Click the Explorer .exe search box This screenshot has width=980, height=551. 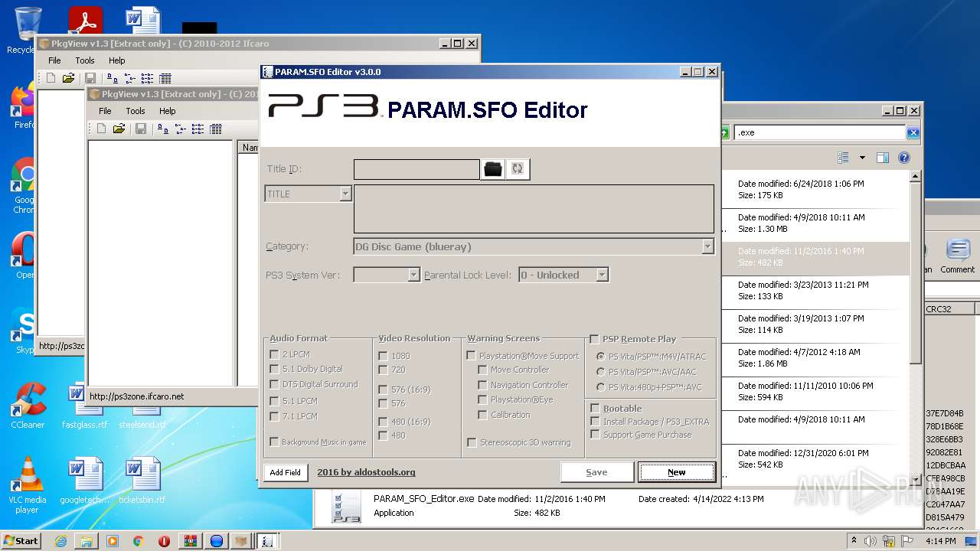click(820, 132)
